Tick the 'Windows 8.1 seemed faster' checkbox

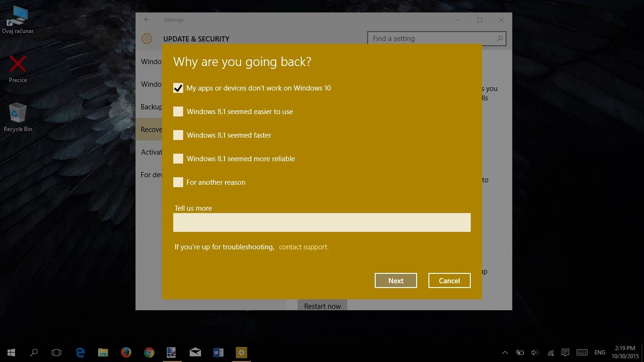click(178, 135)
